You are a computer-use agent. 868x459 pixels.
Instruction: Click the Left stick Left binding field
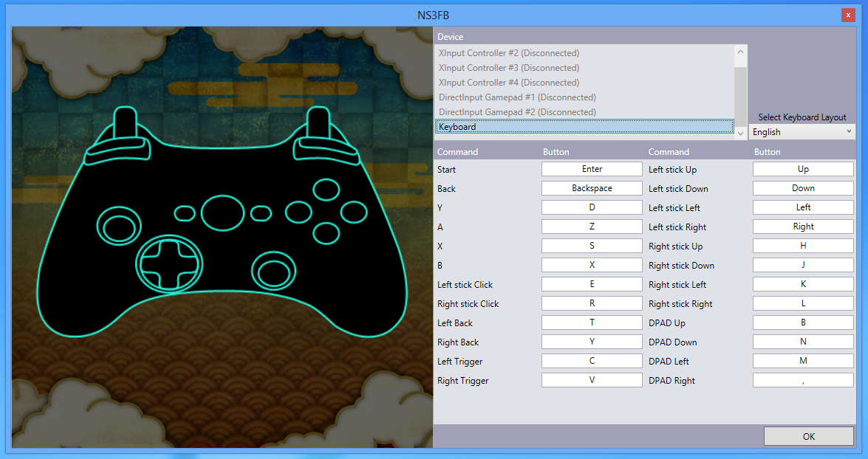803,207
